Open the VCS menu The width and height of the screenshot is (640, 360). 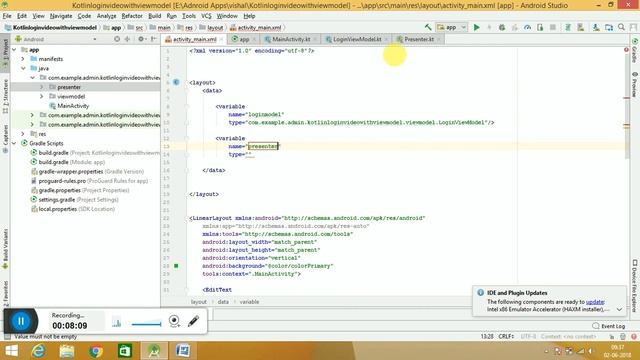pyautogui.click(x=206, y=16)
